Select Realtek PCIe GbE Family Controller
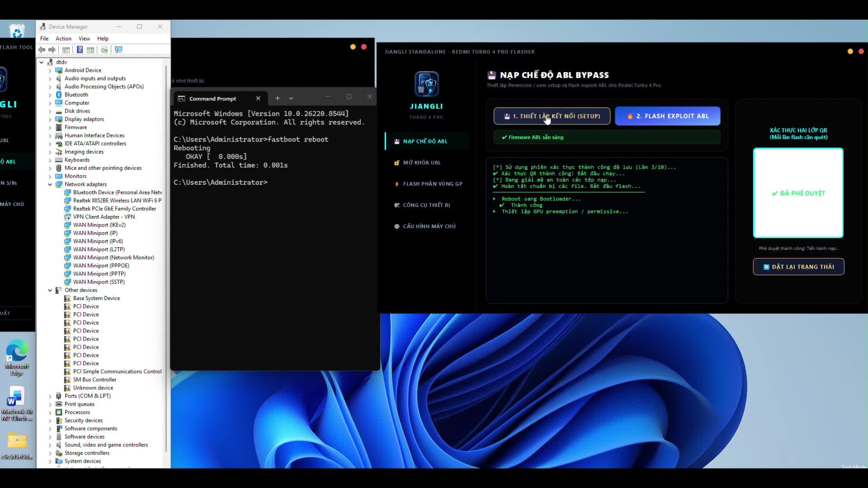Image resolution: width=868 pixels, height=488 pixels. click(x=114, y=209)
